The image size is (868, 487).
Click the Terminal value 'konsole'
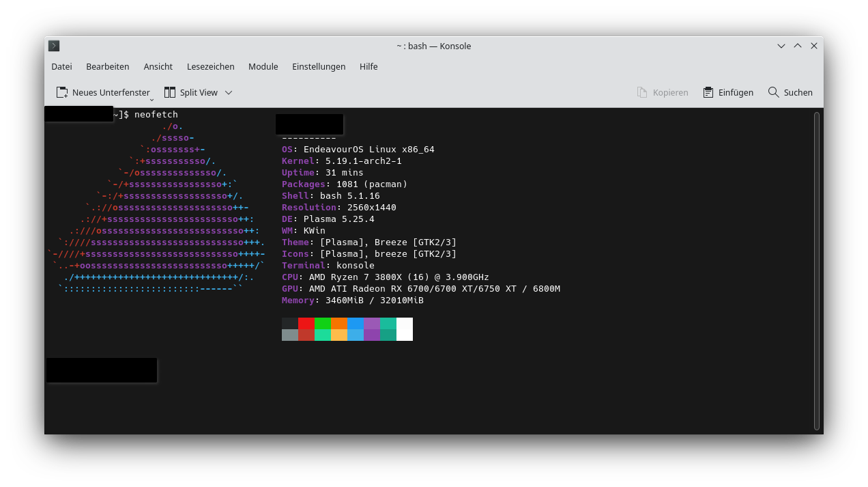356,265
